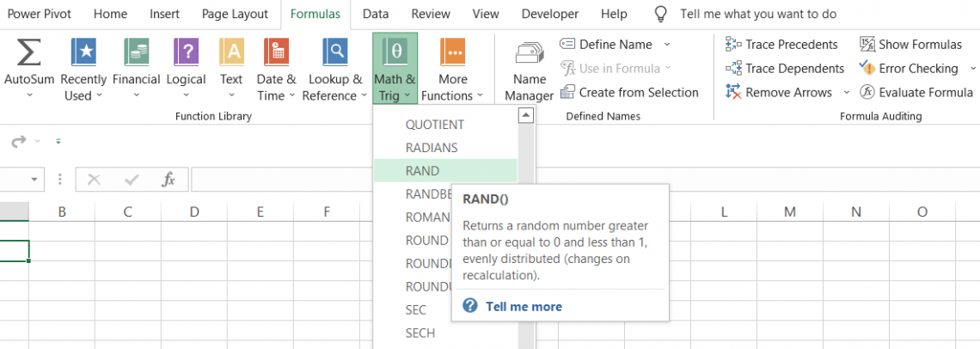
Task: Open the Text functions library
Action: click(231, 53)
